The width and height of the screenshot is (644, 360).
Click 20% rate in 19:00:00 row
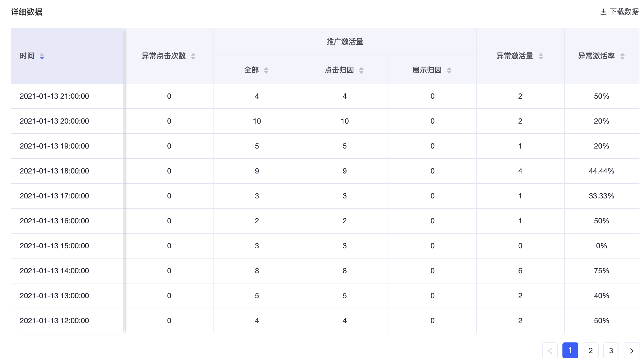[x=602, y=146]
